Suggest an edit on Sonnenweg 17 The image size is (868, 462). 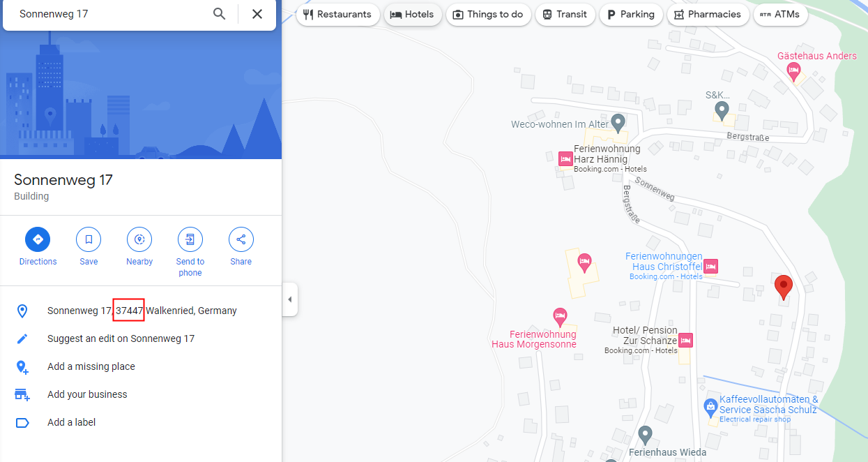(121, 338)
